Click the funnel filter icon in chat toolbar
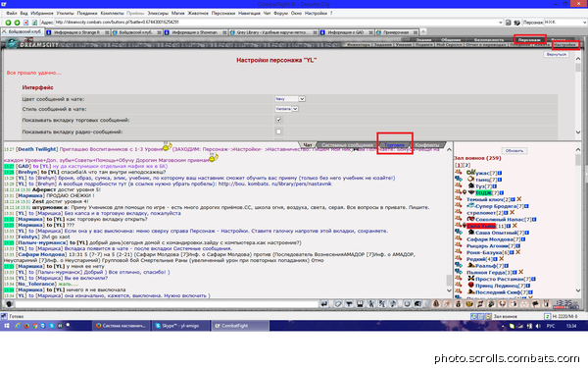This screenshot has height=368, width=588. [349, 304]
